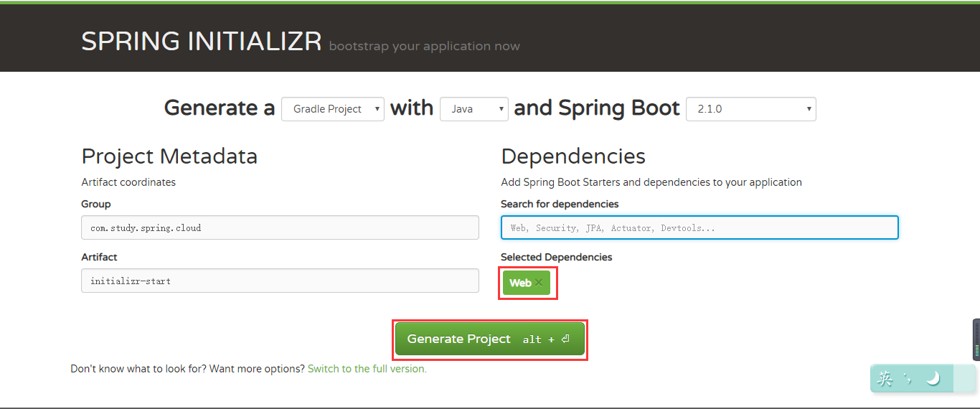Open the vertical meter widget at screen edge
Viewport: 980px width, 409px height.
click(976, 339)
